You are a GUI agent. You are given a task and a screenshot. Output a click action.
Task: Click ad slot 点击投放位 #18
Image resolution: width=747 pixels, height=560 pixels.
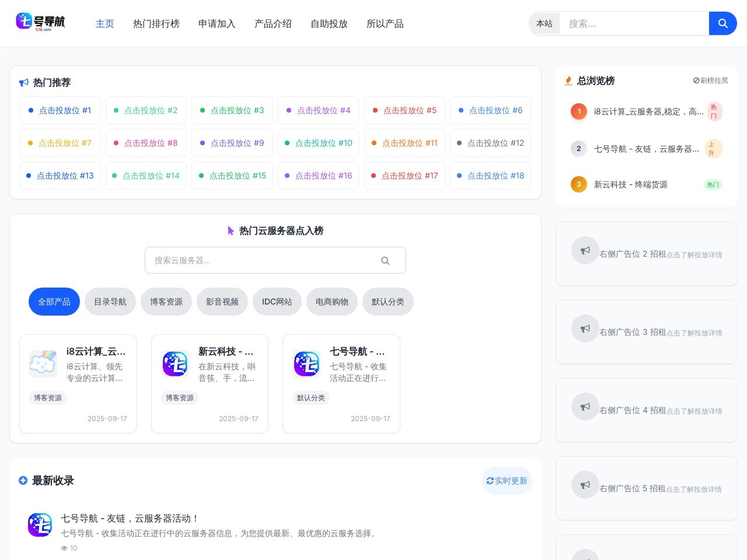coord(491,176)
